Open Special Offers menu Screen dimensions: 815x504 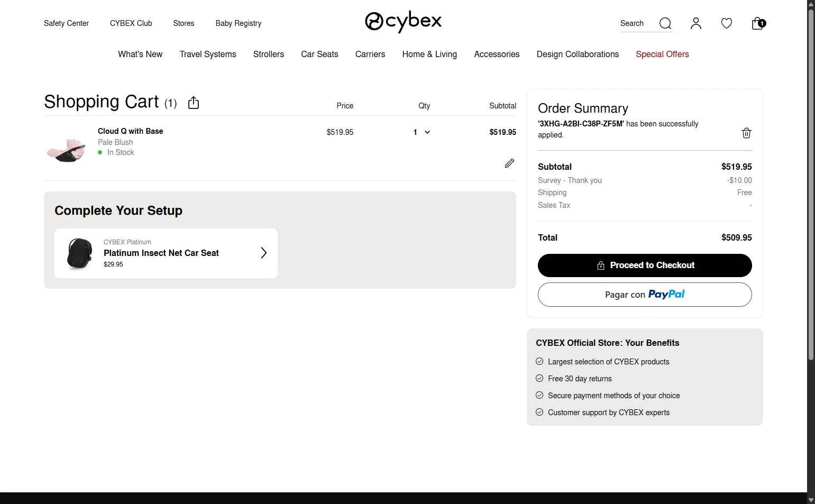pyautogui.click(x=662, y=54)
